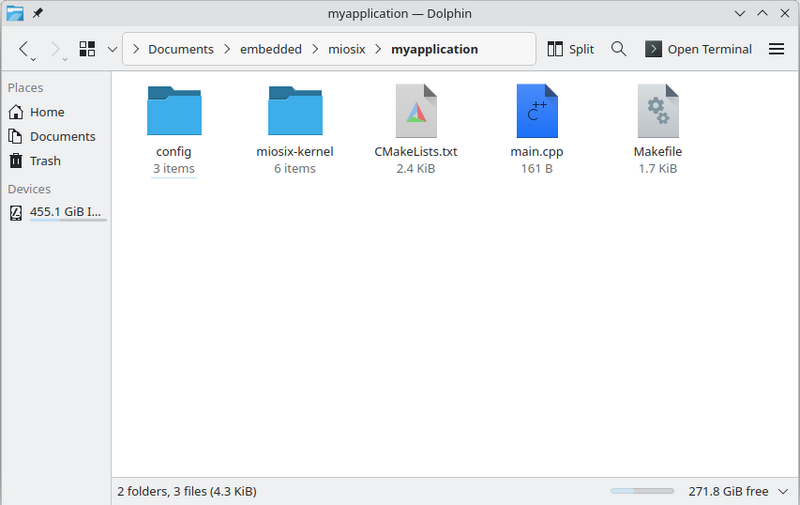Click the Split view icon

tap(555, 49)
